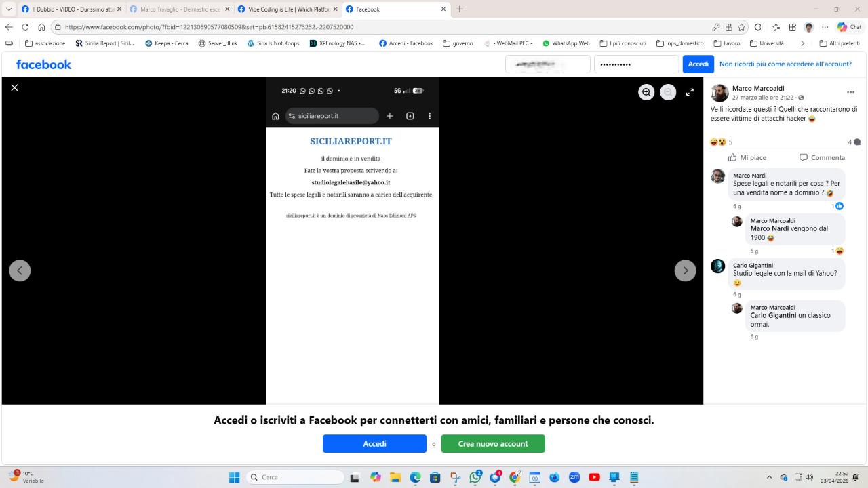Click the Facebook logo
868x488 pixels.
click(43, 64)
